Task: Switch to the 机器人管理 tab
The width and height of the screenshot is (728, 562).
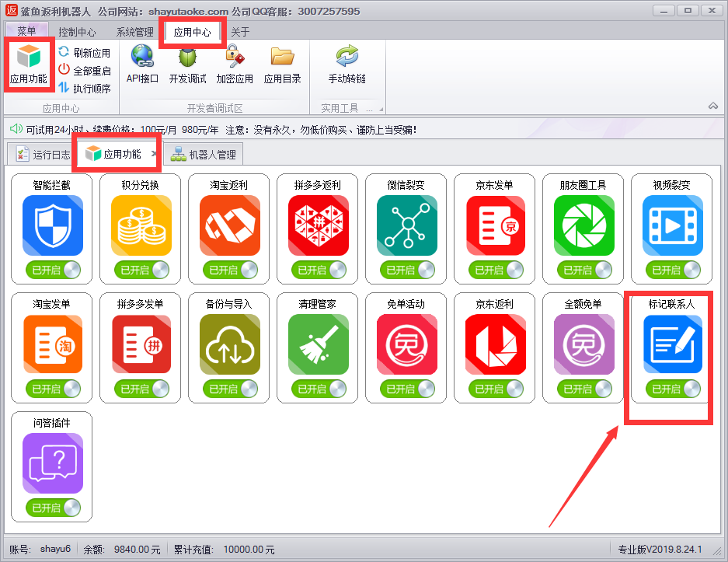Action: (204, 154)
